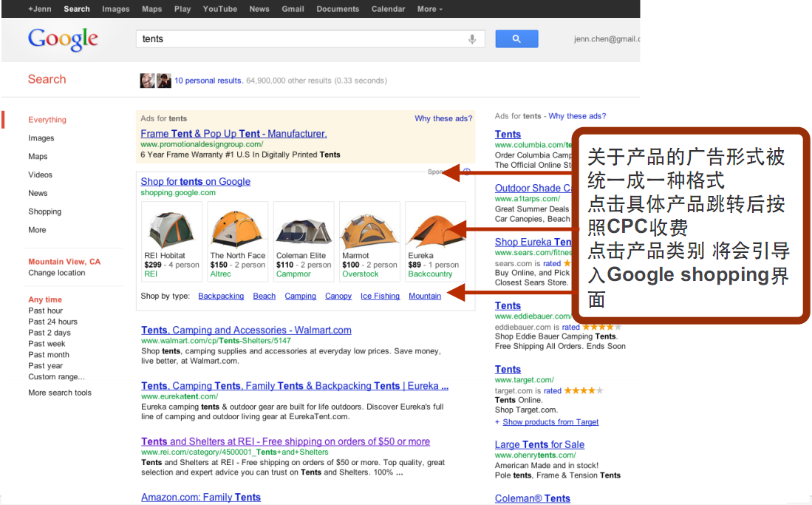Open More search tools option
The image size is (812, 505).
click(60, 393)
